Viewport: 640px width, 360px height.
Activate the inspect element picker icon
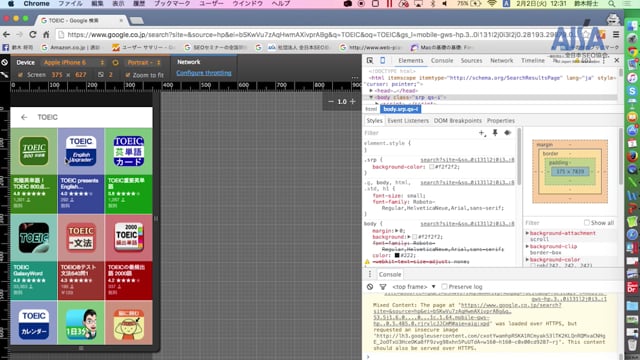point(370,60)
